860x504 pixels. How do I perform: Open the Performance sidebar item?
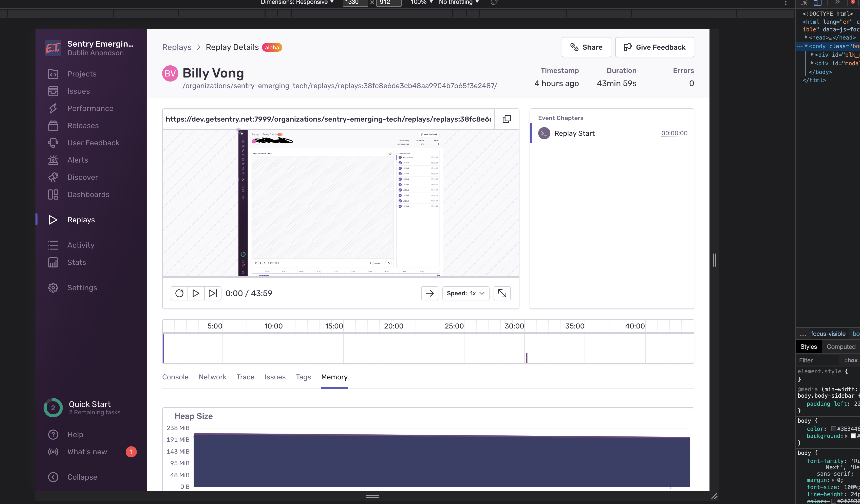[90, 108]
